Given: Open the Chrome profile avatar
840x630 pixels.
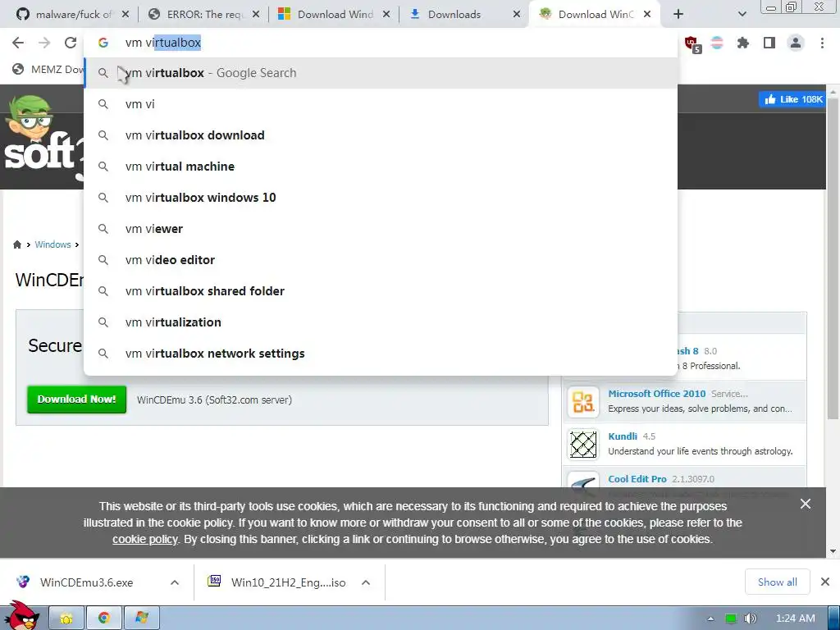Looking at the screenshot, I should pos(796,43).
